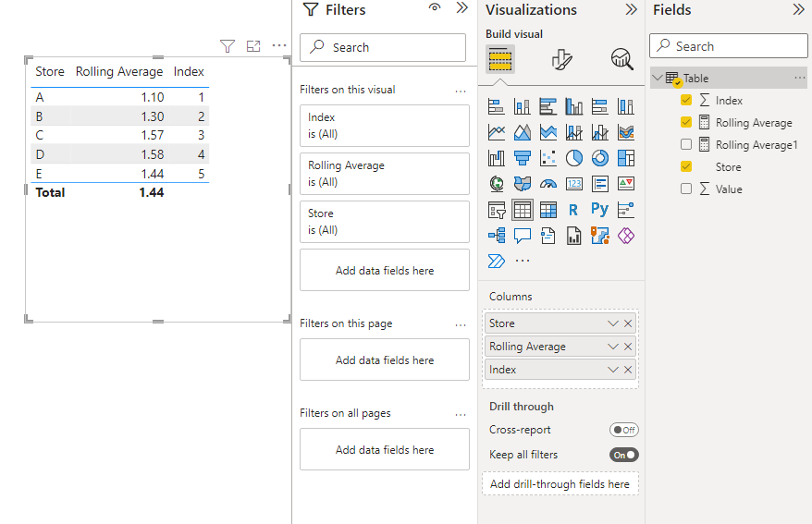Open the Index column dropdown arrow
Viewport: 812px width, 524px height.
tap(613, 370)
